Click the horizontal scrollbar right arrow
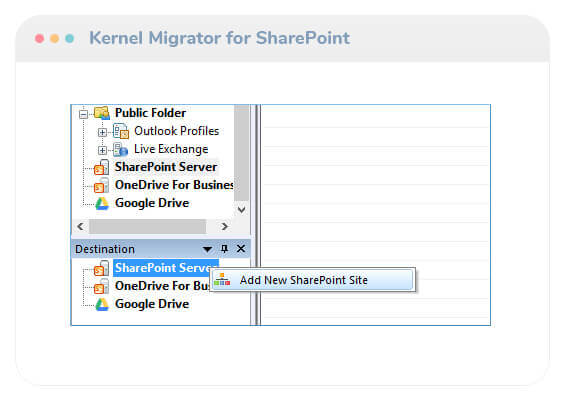Screen dimensions: 565x401 224,226
